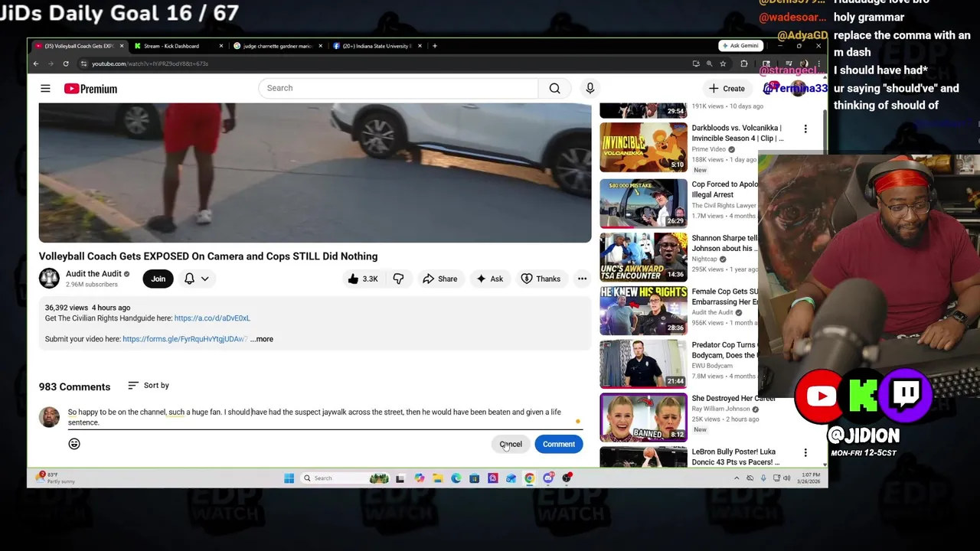Bookmark this page with the star icon
The image size is (980, 551).
pos(723,64)
